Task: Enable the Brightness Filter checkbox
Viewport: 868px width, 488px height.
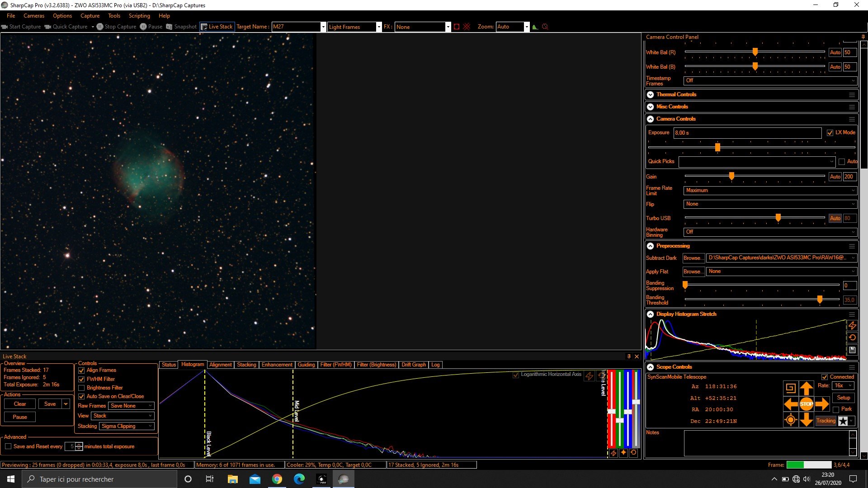Action: pyautogui.click(x=81, y=388)
